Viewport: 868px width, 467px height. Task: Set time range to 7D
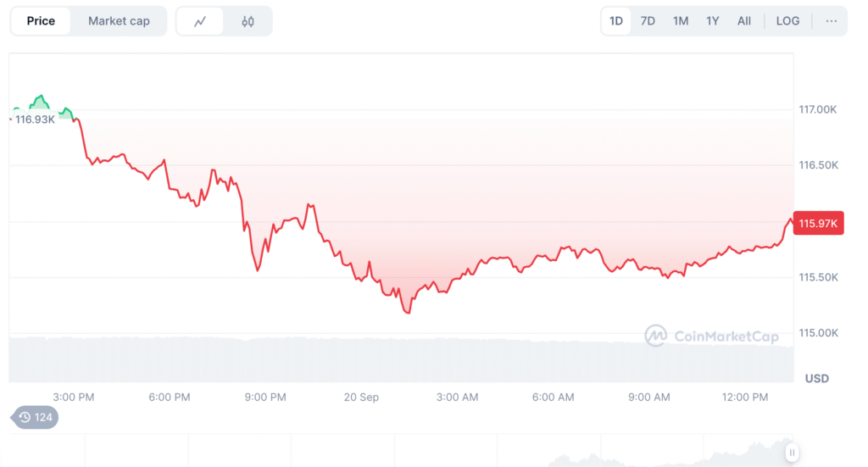(648, 21)
